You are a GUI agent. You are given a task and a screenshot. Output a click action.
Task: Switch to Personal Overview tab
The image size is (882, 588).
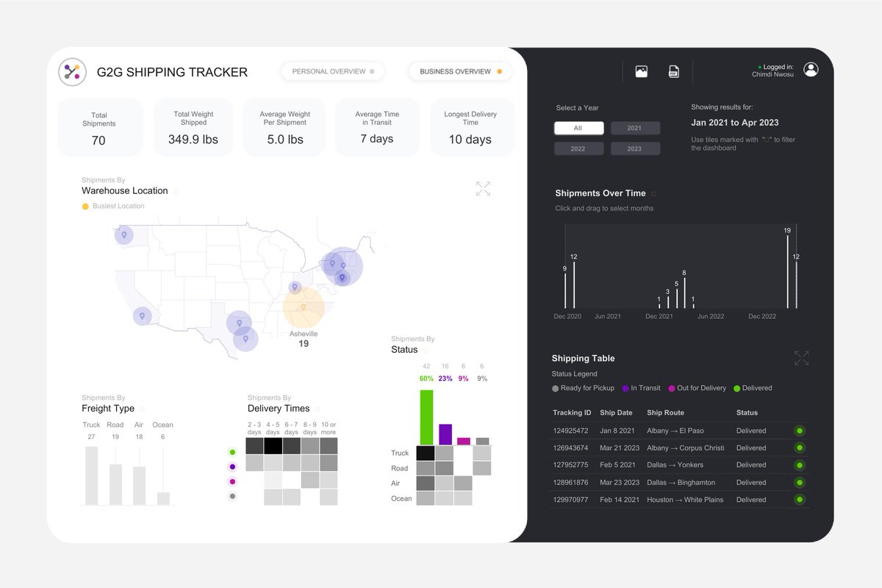tap(333, 71)
